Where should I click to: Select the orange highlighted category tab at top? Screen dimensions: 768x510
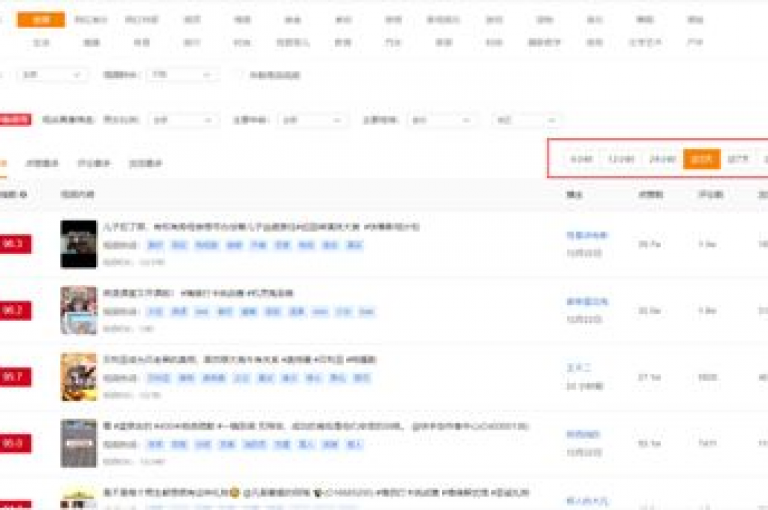[x=41, y=20]
